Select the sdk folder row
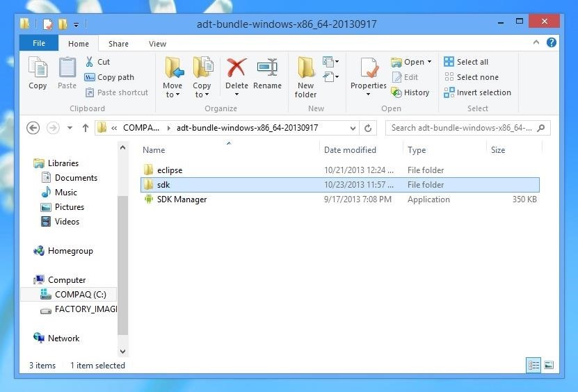The width and height of the screenshot is (578, 392). (x=340, y=185)
